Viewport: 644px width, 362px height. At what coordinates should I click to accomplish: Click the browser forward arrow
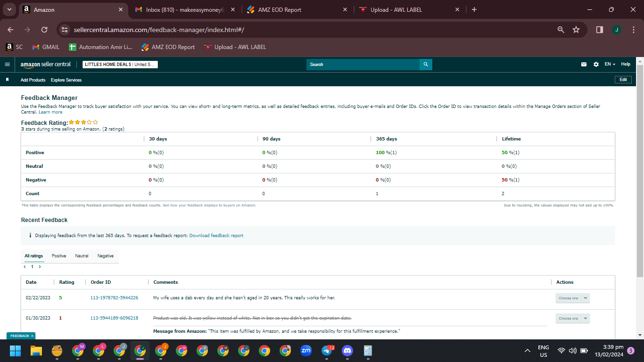coord(27,30)
